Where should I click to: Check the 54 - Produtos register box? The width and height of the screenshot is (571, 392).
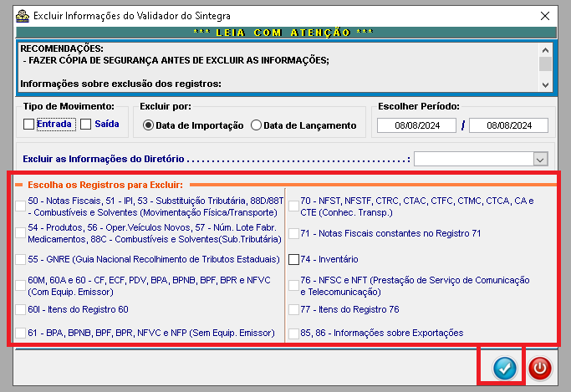click(x=20, y=233)
